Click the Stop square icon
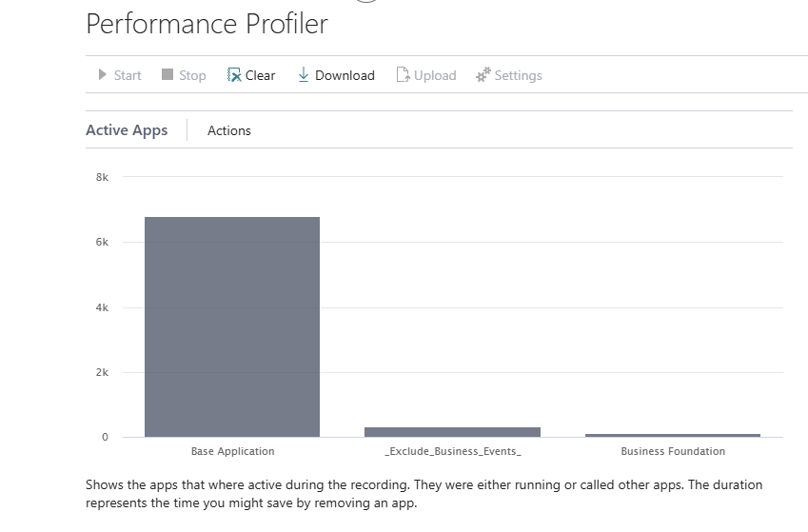This screenshot has height=532, width=808. pos(168,75)
